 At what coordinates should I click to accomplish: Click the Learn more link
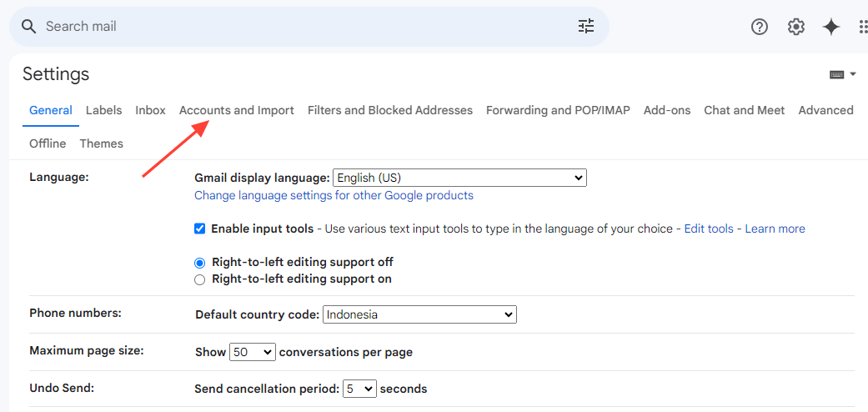775,229
